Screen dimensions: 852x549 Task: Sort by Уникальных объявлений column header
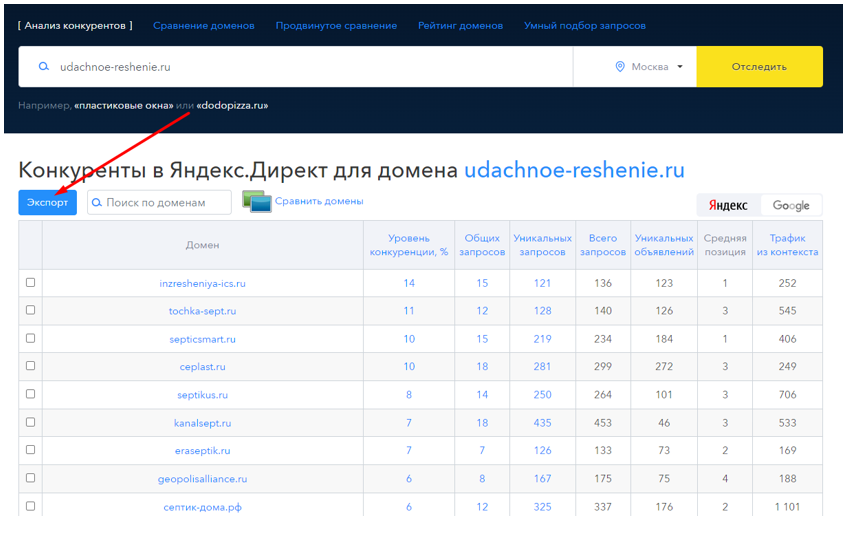click(x=664, y=245)
